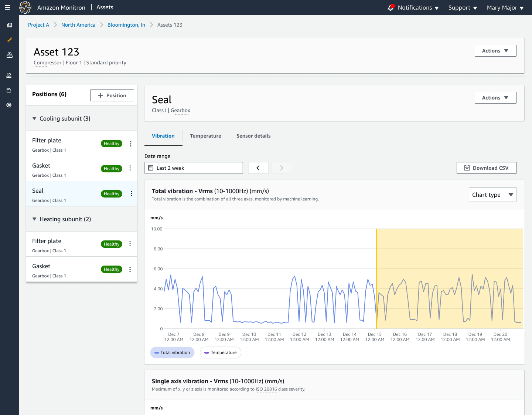This screenshot has width=532, height=415.
Task: Go to previous date range
Action: [x=258, y=168]
